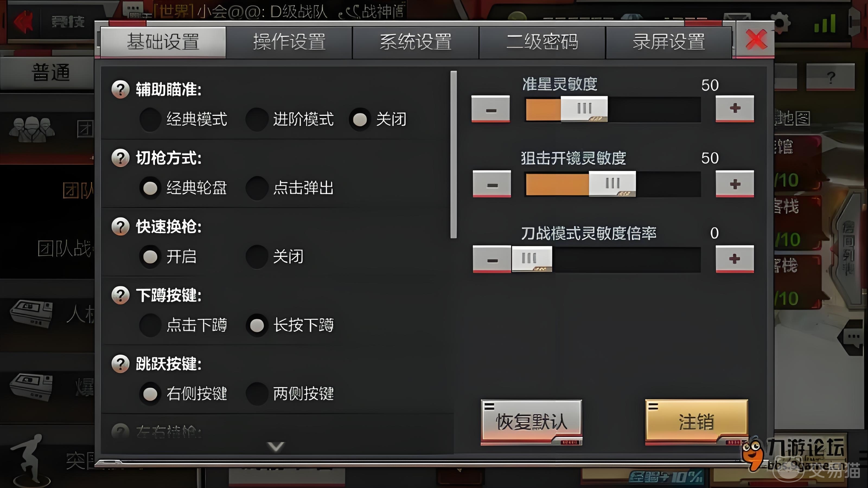
Task: Switch to 操作设置 tab
Action: coord(289,42)
